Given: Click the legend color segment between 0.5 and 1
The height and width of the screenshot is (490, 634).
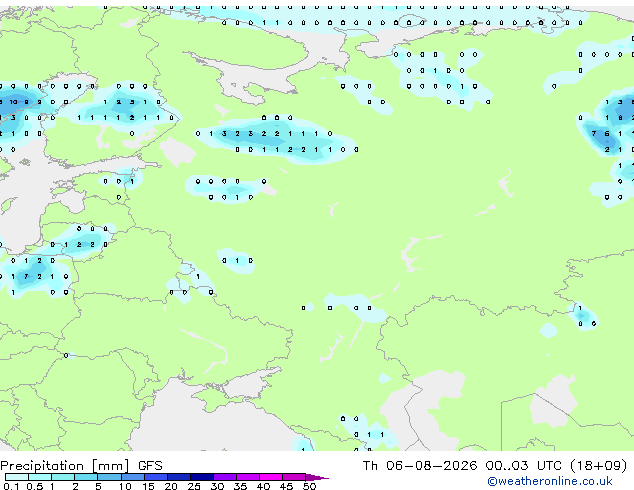Looking at the screenshot, I should [x=40, y=477].
